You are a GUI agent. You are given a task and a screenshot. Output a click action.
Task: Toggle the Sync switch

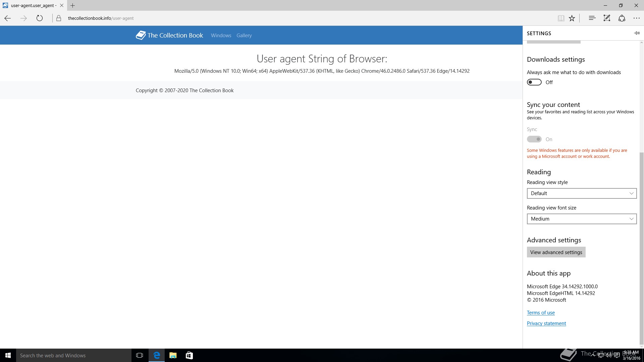click(x=534, y=139)
